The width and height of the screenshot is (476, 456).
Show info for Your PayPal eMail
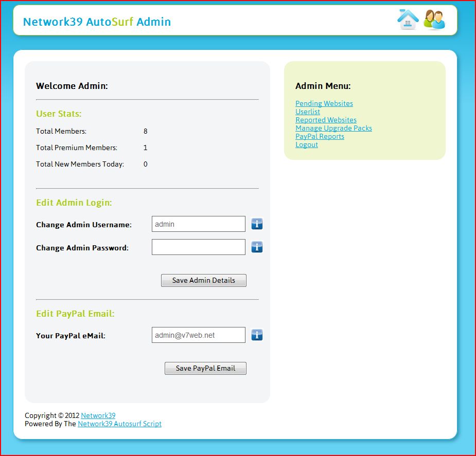257,335
